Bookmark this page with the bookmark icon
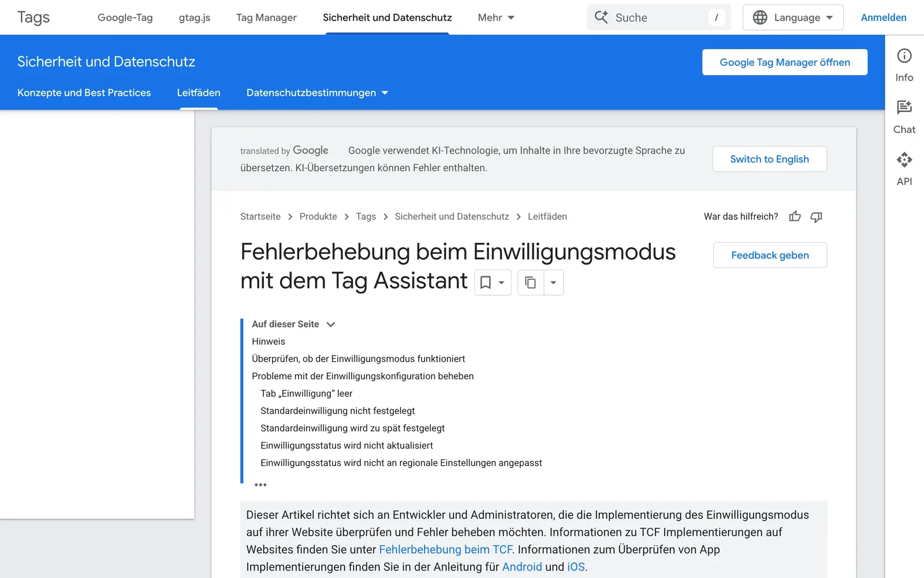 pos(486,283)
